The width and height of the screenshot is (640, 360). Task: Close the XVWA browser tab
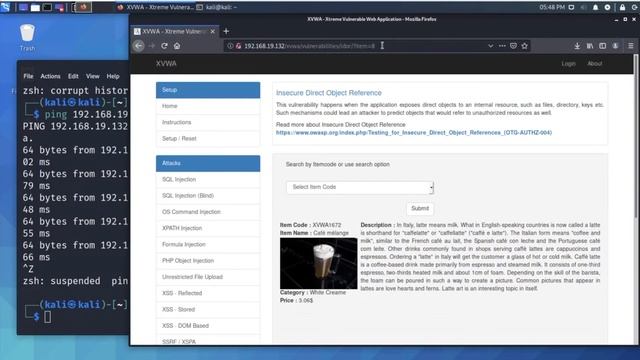[213, 31]
